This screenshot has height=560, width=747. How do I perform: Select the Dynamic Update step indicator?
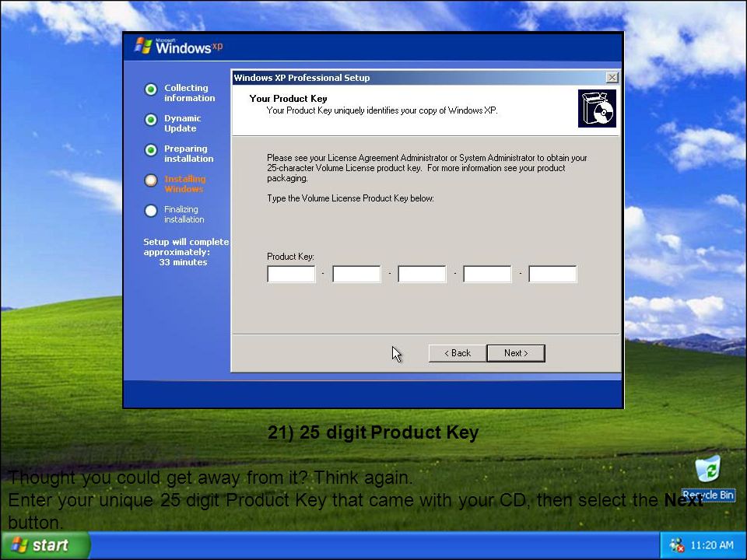pos(150,120)
